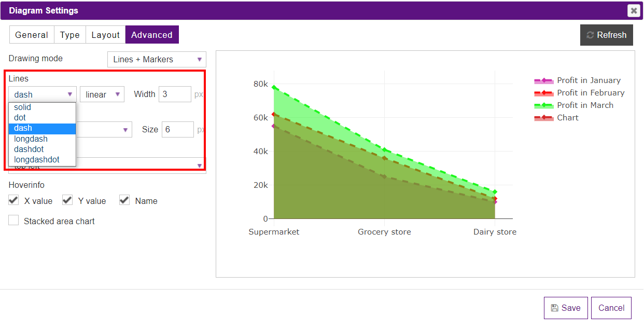Screen dimensions: 644x329
Task: Open the Layout tab
Action: [105, 35]
